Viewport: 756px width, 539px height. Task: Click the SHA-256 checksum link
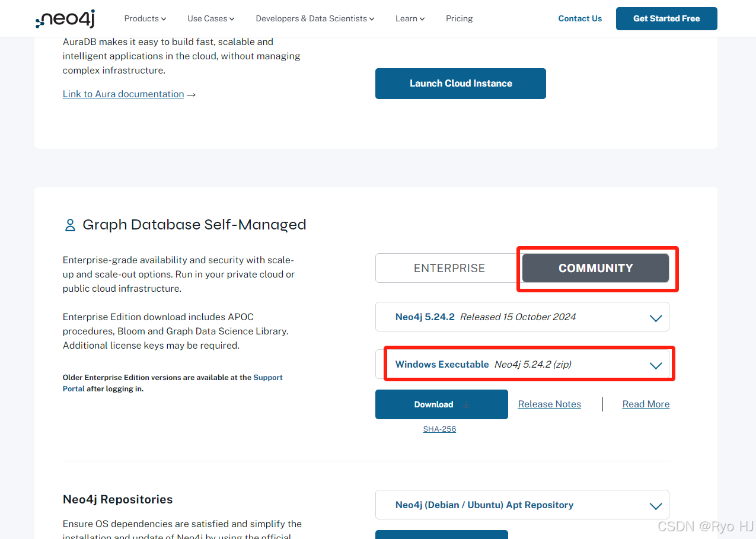(439, 429)
